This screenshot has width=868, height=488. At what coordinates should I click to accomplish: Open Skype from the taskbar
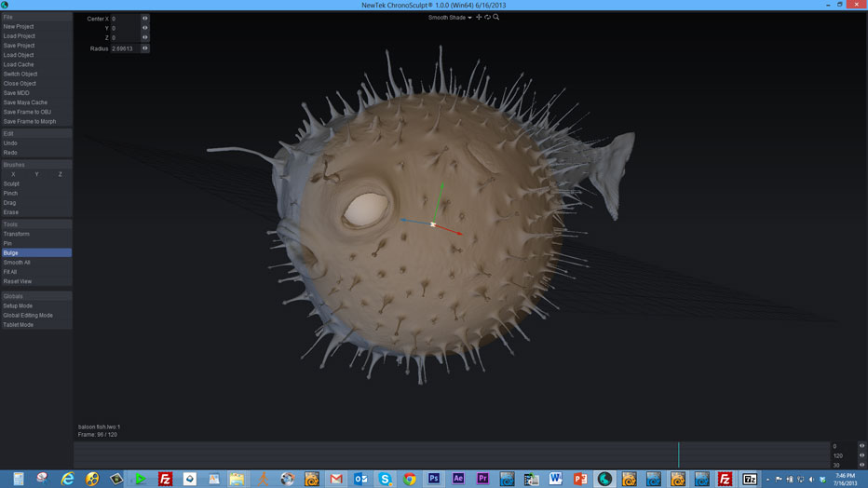(x=385, y=479)
